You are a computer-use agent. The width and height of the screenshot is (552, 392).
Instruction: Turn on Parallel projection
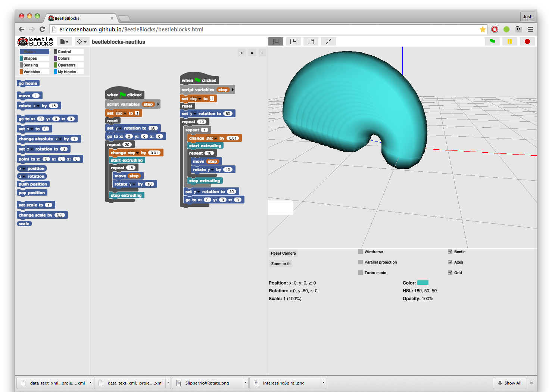[360, 262]
